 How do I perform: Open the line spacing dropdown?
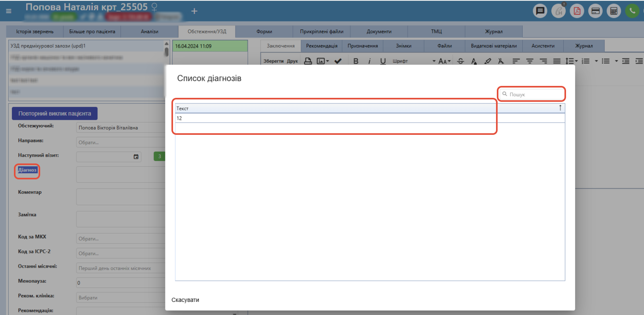(x=572, y=61)
